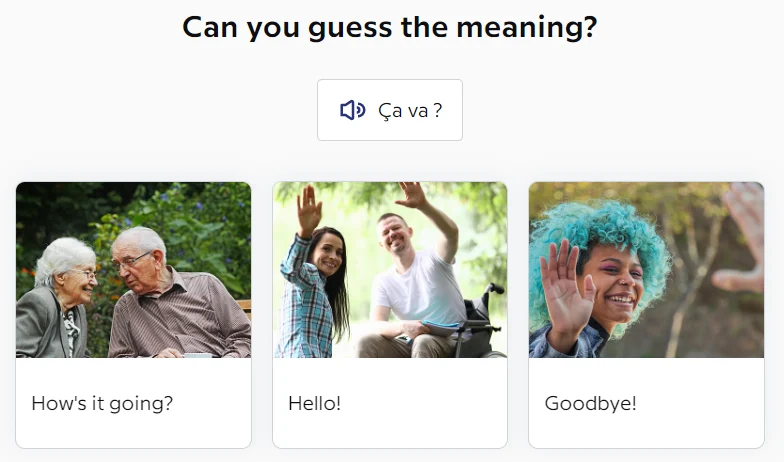Image resolution: width=784 pixels, height=462 pixels.
Task: Select the elderly couple photo
Action: pos(133,270)
